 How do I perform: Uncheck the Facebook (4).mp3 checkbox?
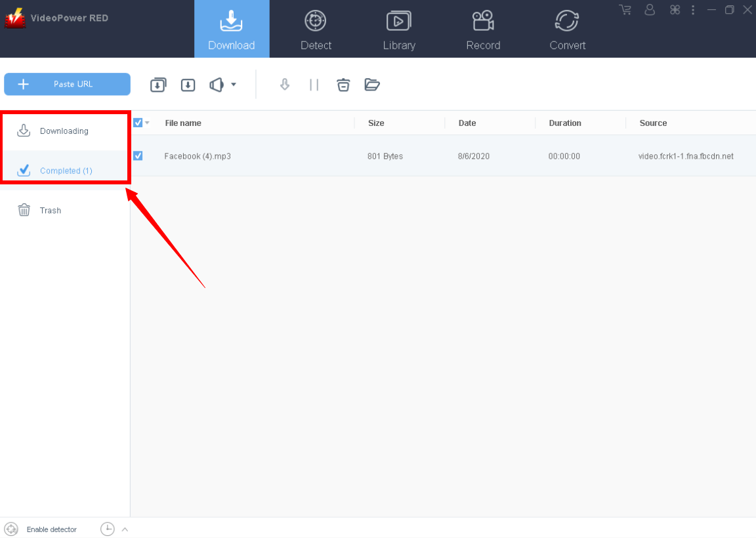point(138,156)
